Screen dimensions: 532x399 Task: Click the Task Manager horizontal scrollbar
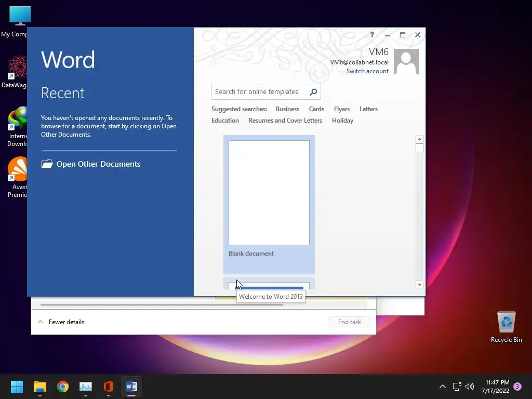[x=162, y=305]
